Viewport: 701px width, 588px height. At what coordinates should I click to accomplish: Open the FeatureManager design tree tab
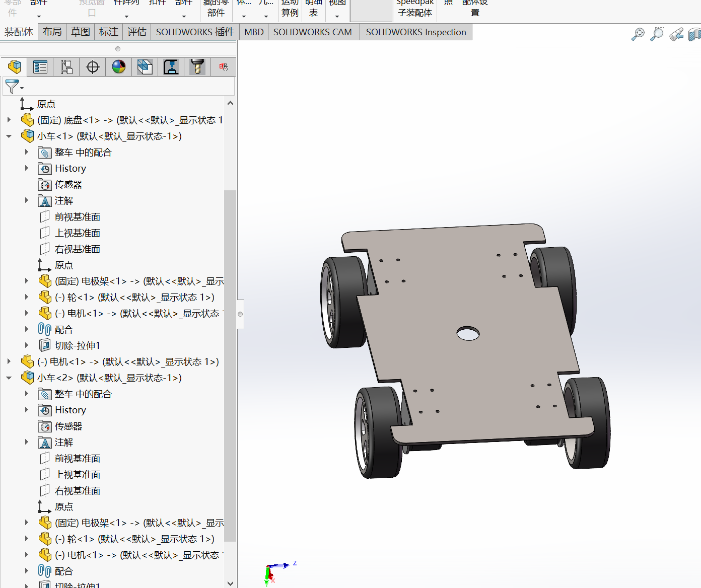coord(14,67)
